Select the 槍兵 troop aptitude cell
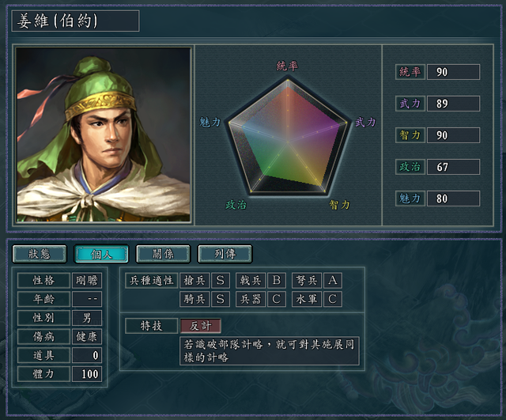 point(194,280)
